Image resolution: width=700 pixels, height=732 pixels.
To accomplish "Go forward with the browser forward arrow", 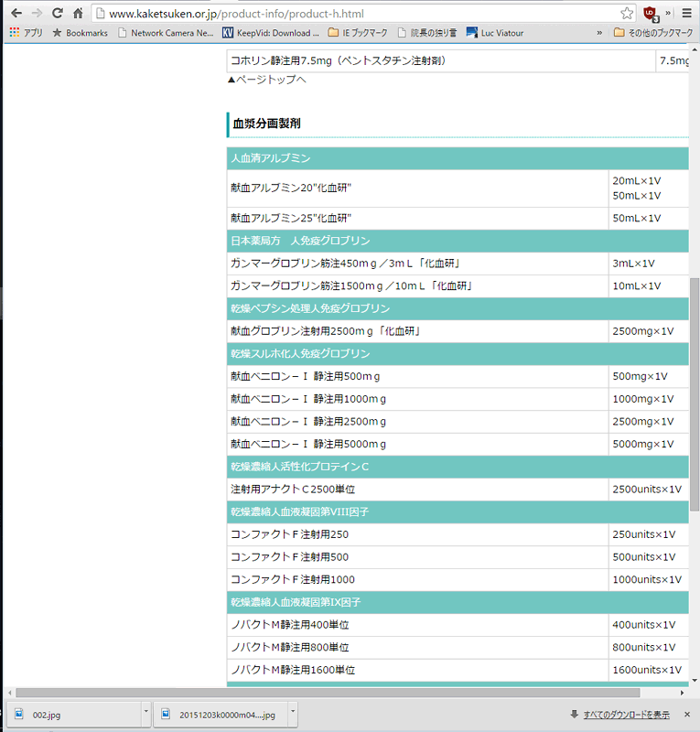I will tap(37, 13).
